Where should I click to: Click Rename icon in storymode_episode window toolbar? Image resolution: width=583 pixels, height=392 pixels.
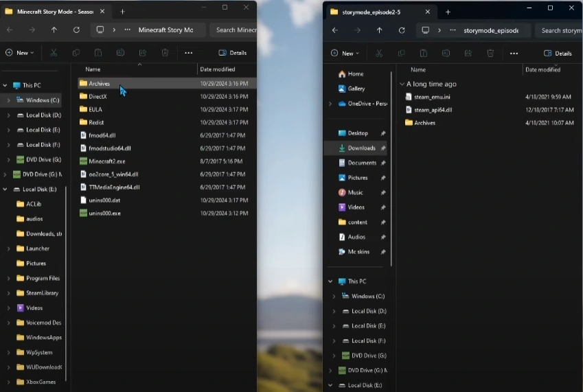pos(446,53)
